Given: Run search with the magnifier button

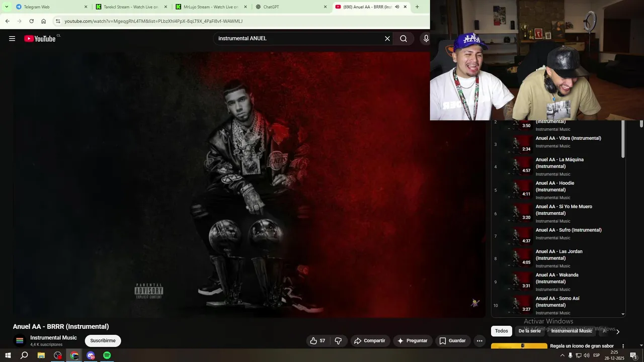Looking at the screenshot, I should click(404, 39).
